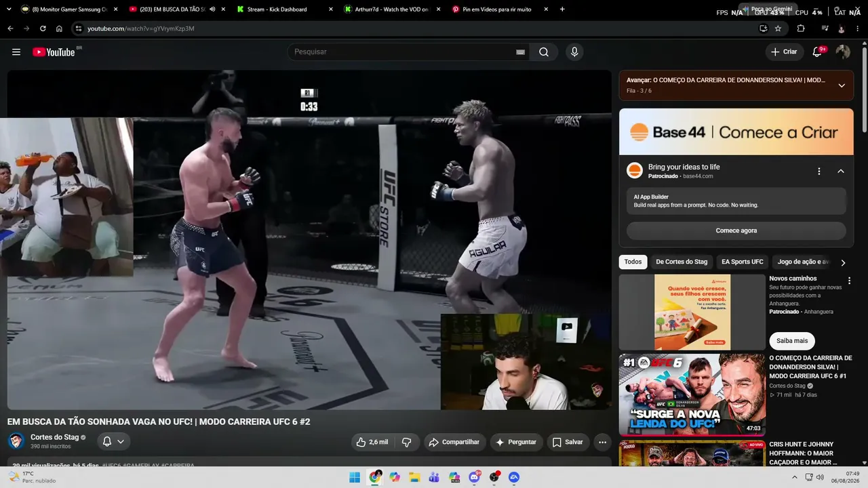
Task: Open Base44 ad options menu
Action: point(819,171)
